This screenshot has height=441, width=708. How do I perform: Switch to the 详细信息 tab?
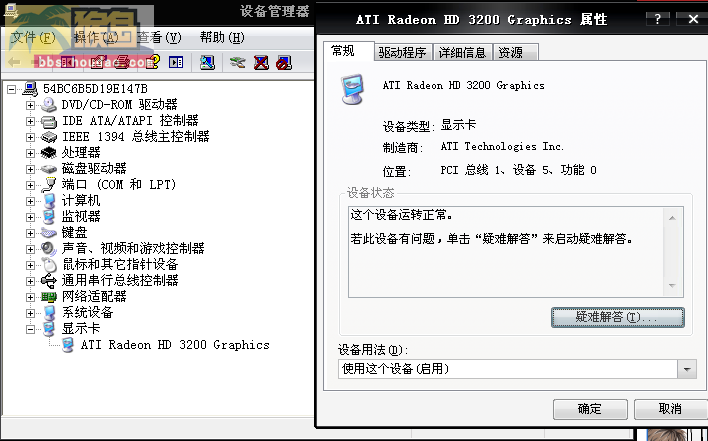point(462,52)
